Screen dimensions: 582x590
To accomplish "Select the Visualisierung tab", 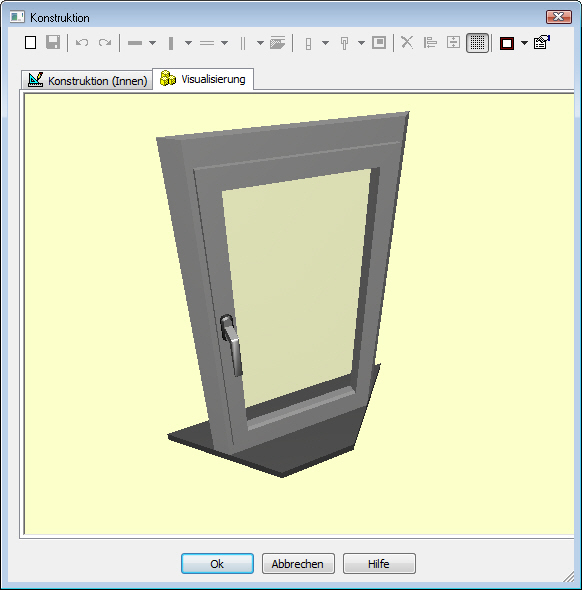I will coord(203,79).
